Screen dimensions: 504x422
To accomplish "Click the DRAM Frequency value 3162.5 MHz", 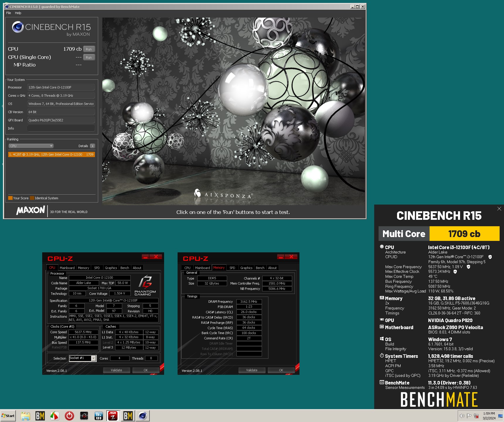I will point(249,302).
